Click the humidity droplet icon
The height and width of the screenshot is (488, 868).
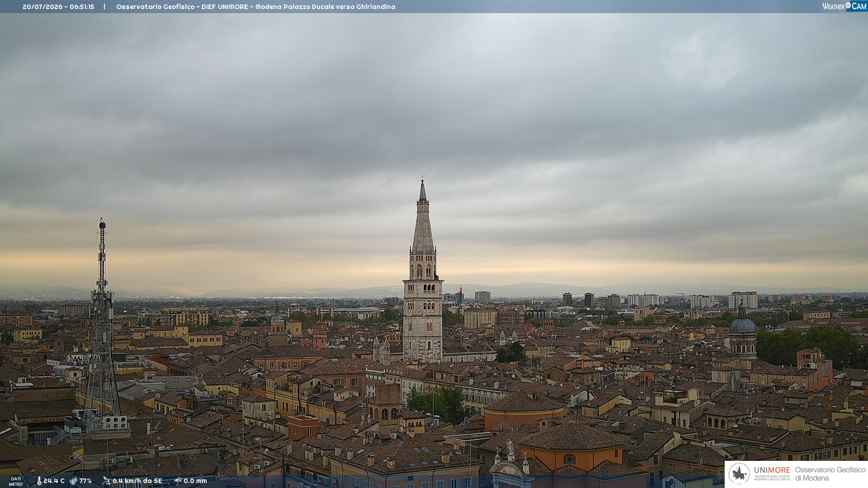pyautogui.click(x=73, y=481)
